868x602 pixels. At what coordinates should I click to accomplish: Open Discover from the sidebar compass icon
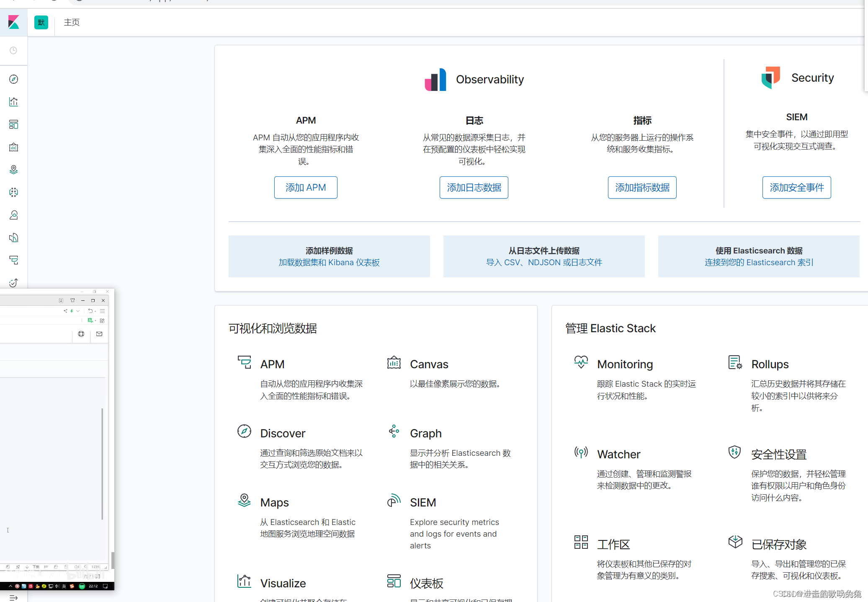(13, 79)
